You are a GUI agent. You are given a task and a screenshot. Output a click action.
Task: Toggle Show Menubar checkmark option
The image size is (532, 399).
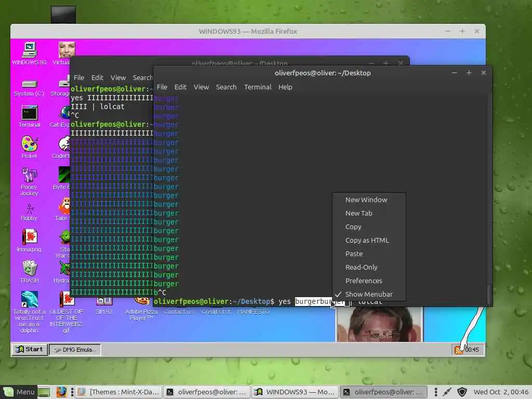click(x=369, y=294)
